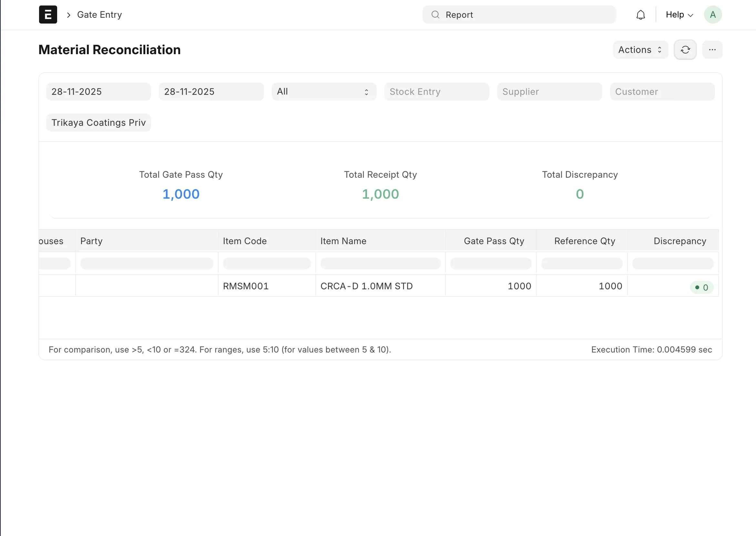Click the Customer filter field

(662, 92)
